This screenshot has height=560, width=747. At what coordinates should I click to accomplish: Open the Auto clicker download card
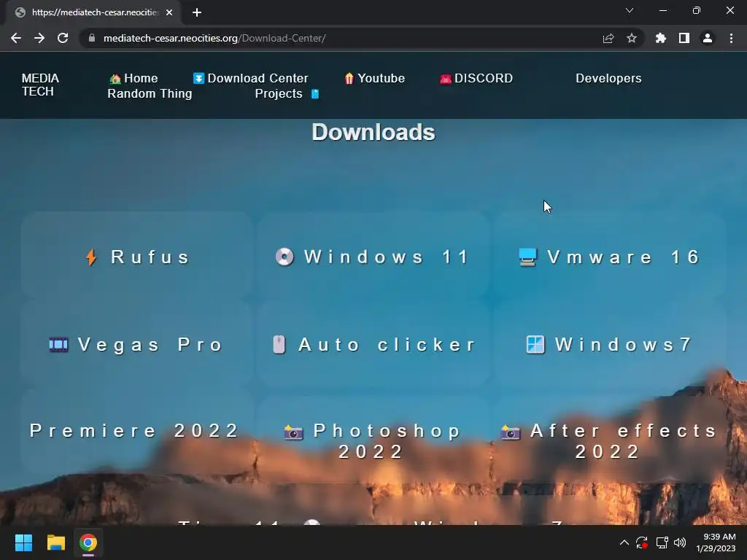pos(373,344)
